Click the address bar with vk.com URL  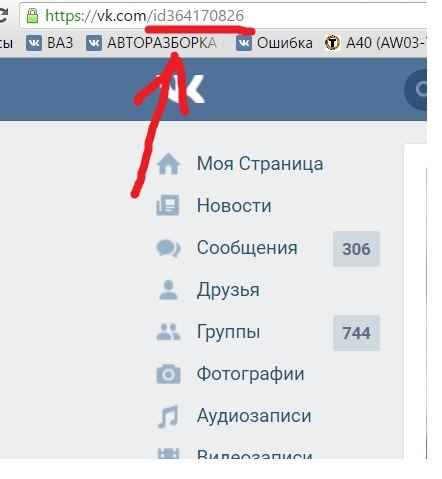pos(223,16)
